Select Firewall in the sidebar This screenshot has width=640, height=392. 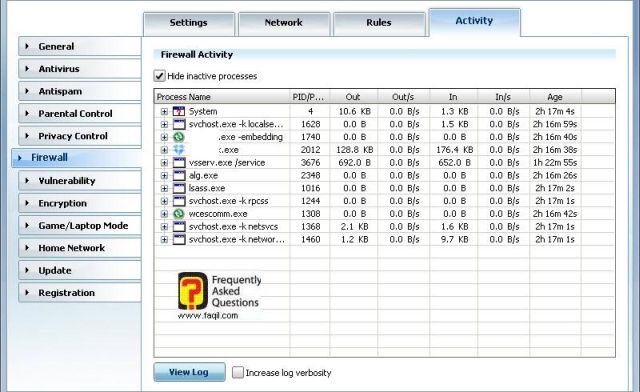point(76,158)
